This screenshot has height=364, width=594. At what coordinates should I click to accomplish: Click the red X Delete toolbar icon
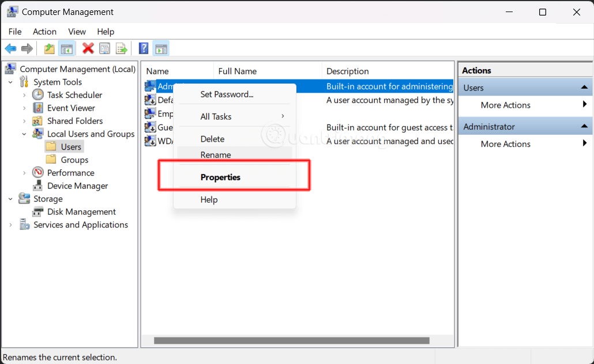tap(88, 48)
